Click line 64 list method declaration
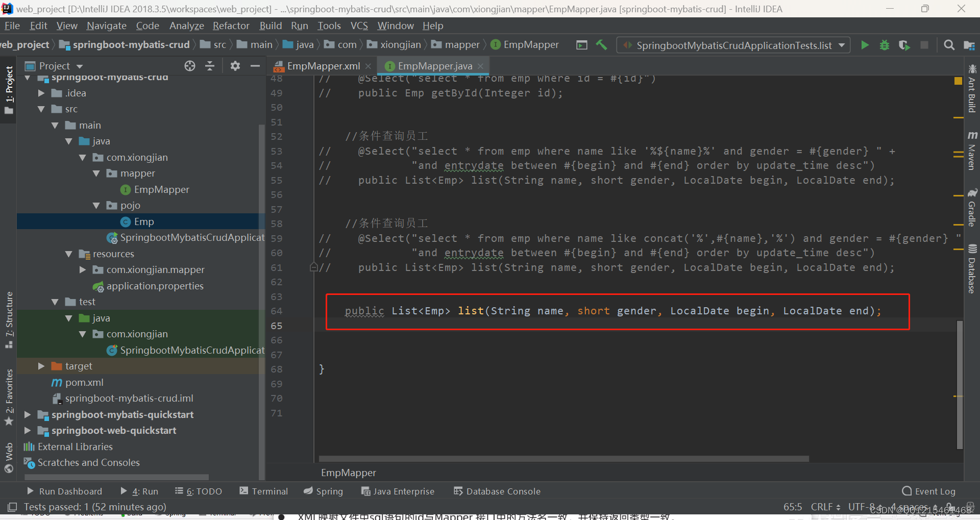 (613, 311)
